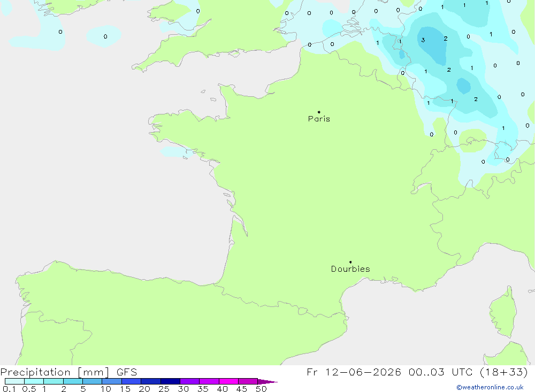Select the black dot marker above Paris
Screen dimensions: 535x392
point(319,112)
